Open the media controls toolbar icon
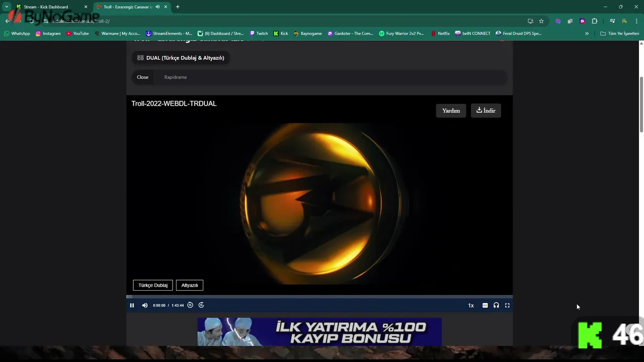 point(612,21)
